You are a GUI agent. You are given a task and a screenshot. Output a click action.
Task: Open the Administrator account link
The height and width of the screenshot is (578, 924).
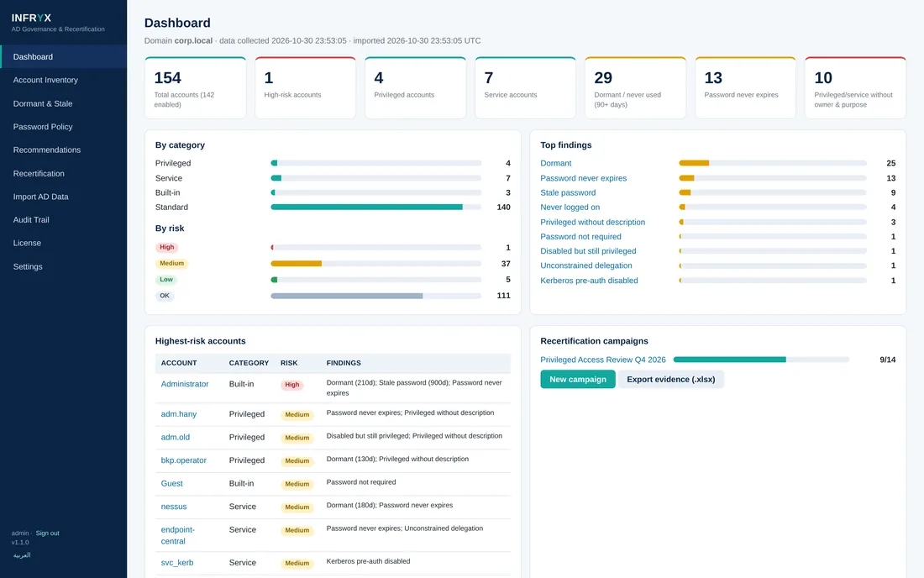[185, 384]
